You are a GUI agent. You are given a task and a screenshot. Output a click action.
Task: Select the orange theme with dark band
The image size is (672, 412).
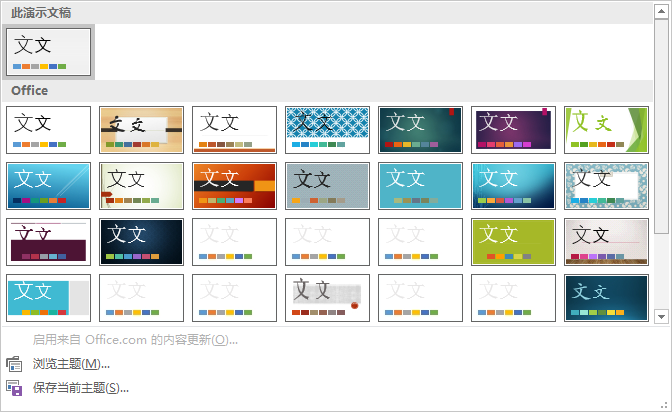point(234,186)
